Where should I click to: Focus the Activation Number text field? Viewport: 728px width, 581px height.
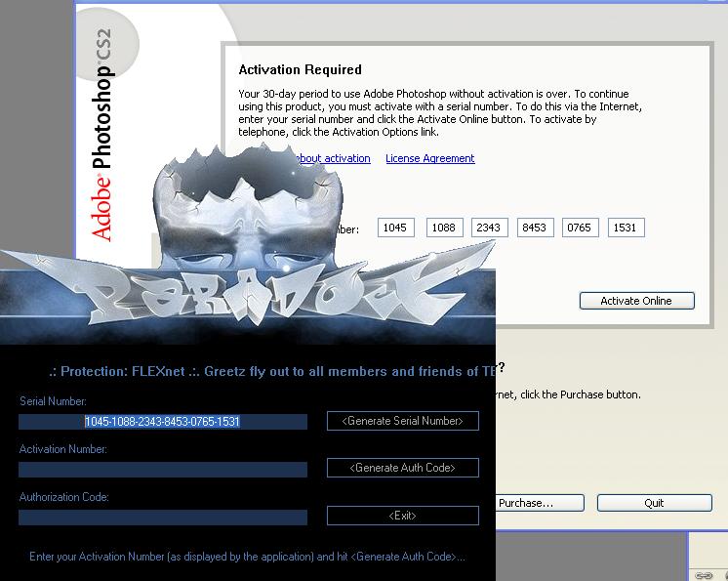[x=162, y=470]
